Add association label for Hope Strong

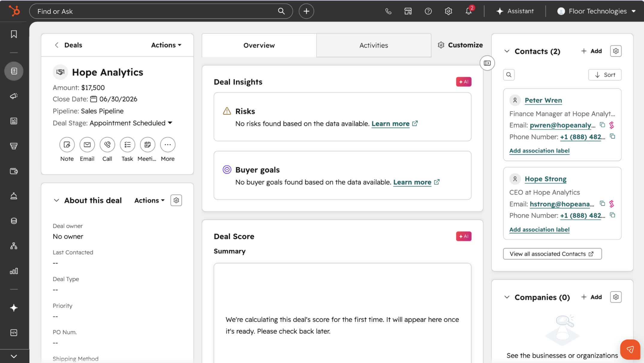click(x=539, y=229)
